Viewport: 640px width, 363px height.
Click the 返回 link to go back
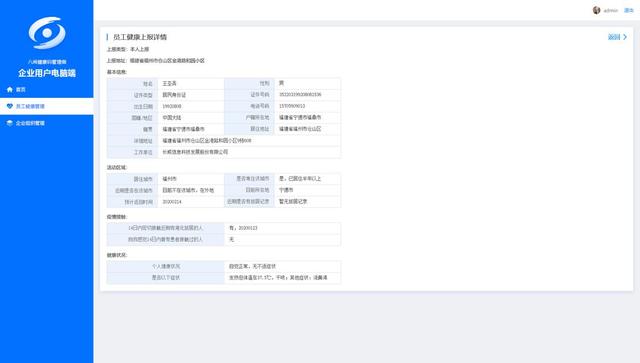(614, 37)
